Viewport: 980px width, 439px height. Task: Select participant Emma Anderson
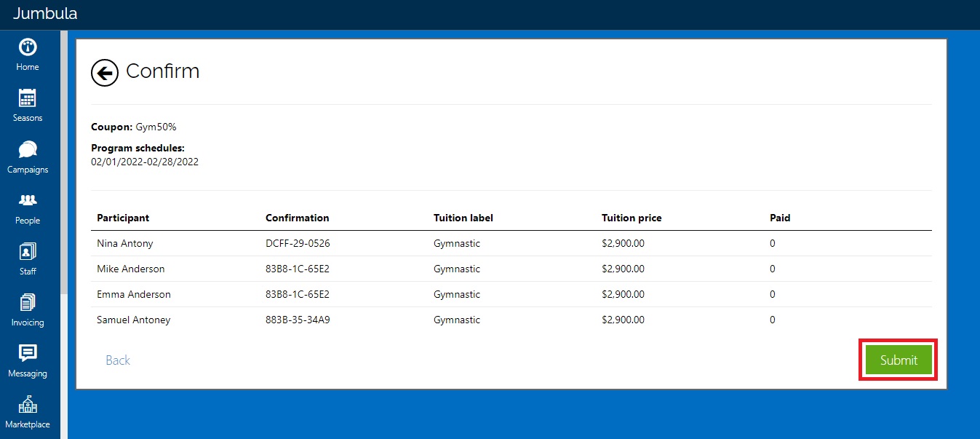pyautogui.click(x=134, y=294)
